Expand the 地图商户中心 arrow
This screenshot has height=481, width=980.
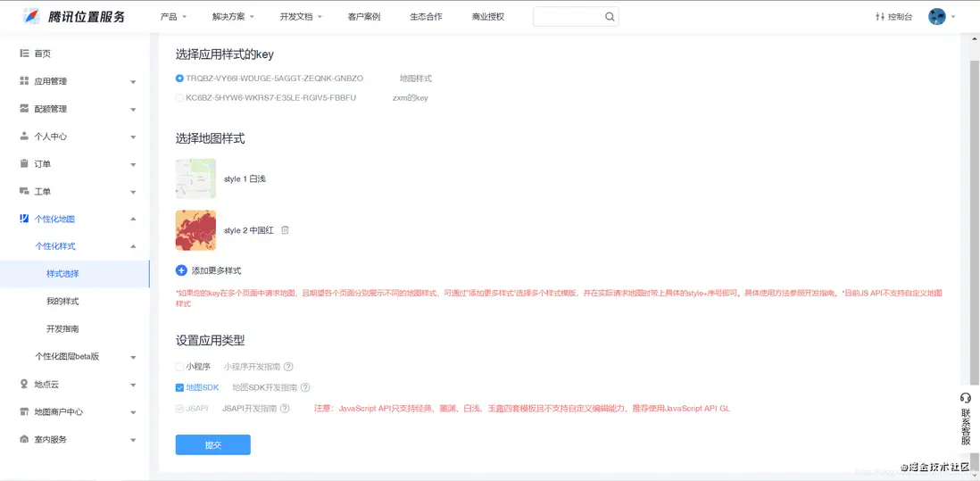click(133, 412)
